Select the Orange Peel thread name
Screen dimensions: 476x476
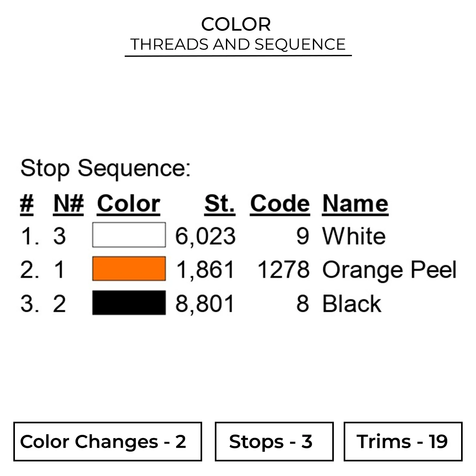point(389,270)
